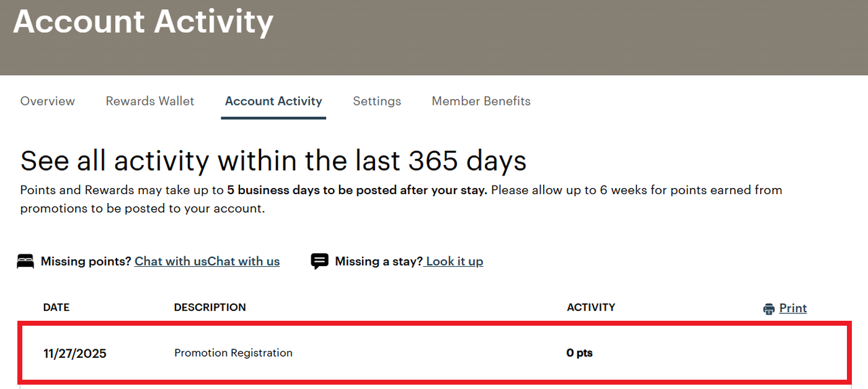
Task: Select the Account Activity tab
Action: pos(273,101)
